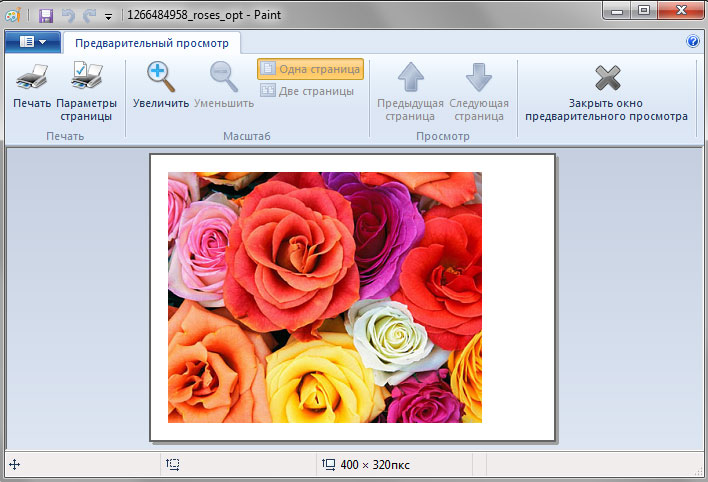
Task: Select the Предварительный просмотр tab
Action: pyautogui.click(x=152, y=43)
